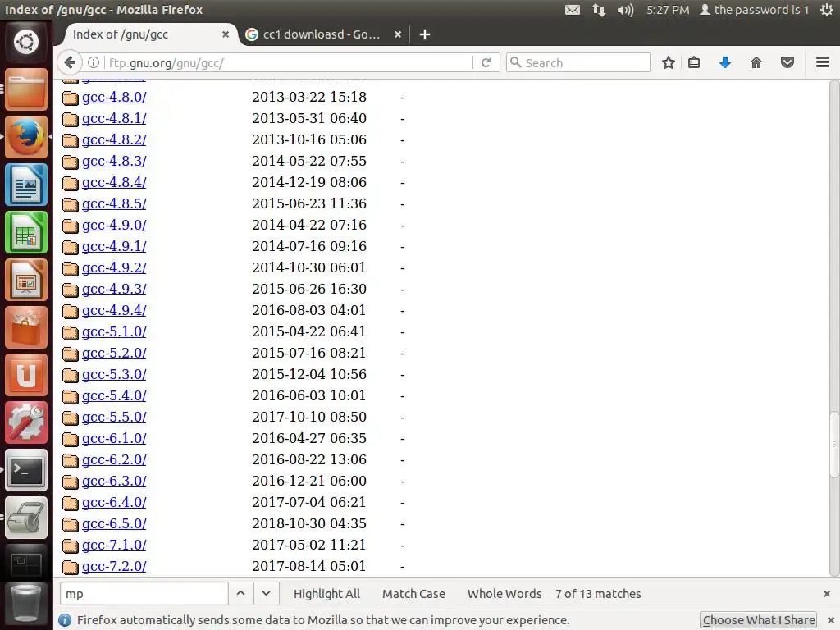Open the gcc-4.9.4/ directory link
The height and width of the screenshot is (630, 840).
tap(114, 310)
